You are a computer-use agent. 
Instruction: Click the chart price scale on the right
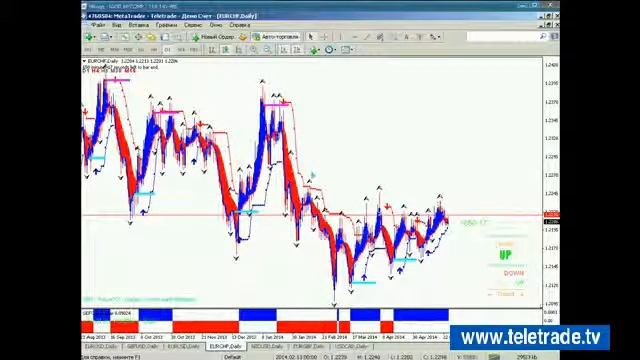click(551, 183)
